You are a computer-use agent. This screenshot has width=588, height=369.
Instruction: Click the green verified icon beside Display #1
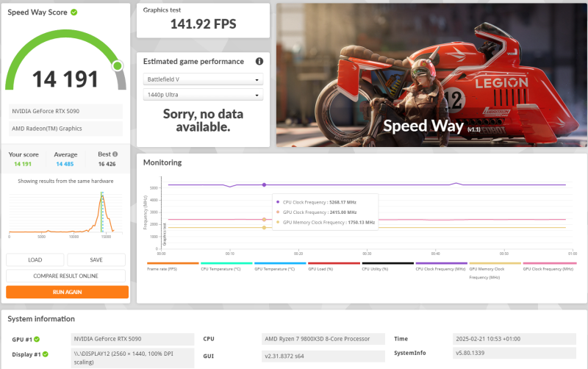(x=46, y=354)
